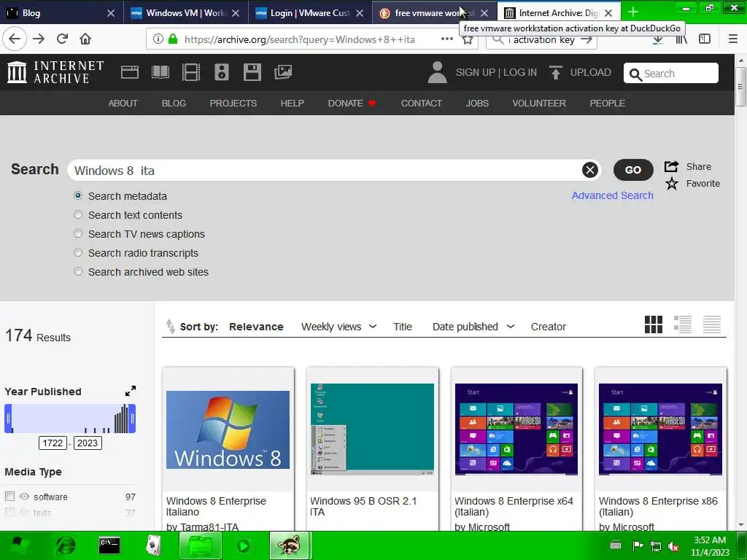Open Windows 8 Enterprise Italiano thumbnail
Screen dimensions: 747x560
pyautogui.click(x=228, y=429)
